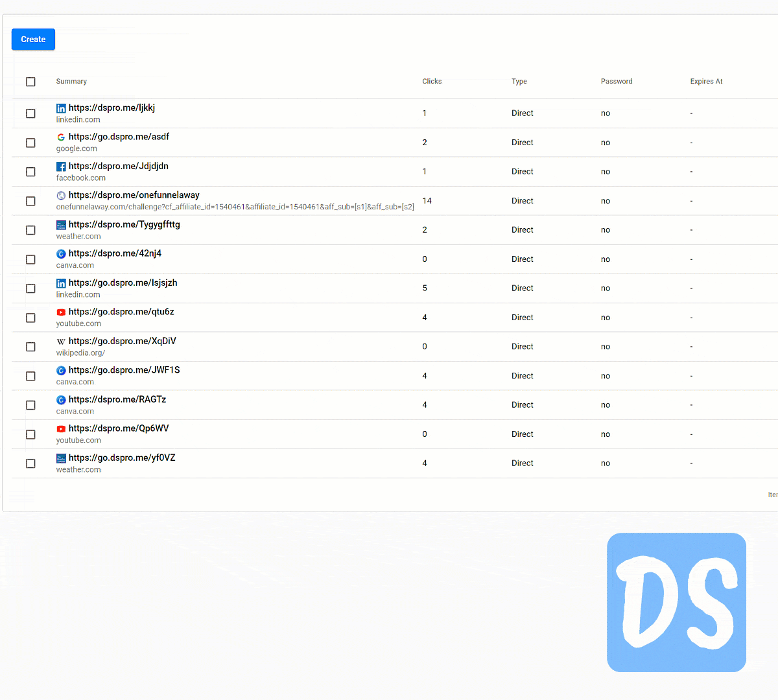Click the weather icon beside dspro.me/Tygygfftg
The width and height of the screenshot is (778, 700).
point(61,225)
